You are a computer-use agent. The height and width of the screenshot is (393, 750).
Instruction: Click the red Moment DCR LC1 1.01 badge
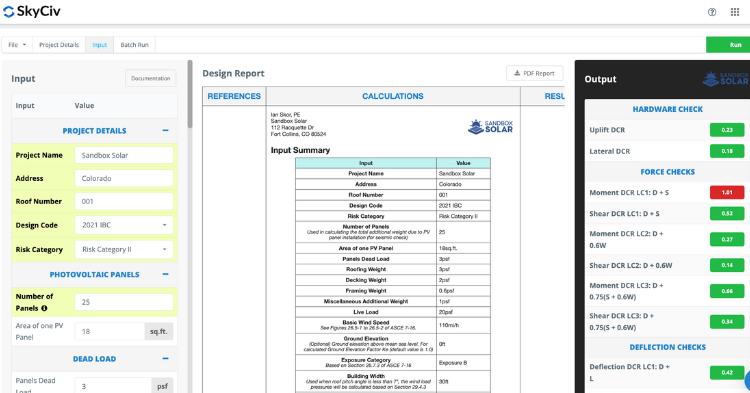point(727,192)
